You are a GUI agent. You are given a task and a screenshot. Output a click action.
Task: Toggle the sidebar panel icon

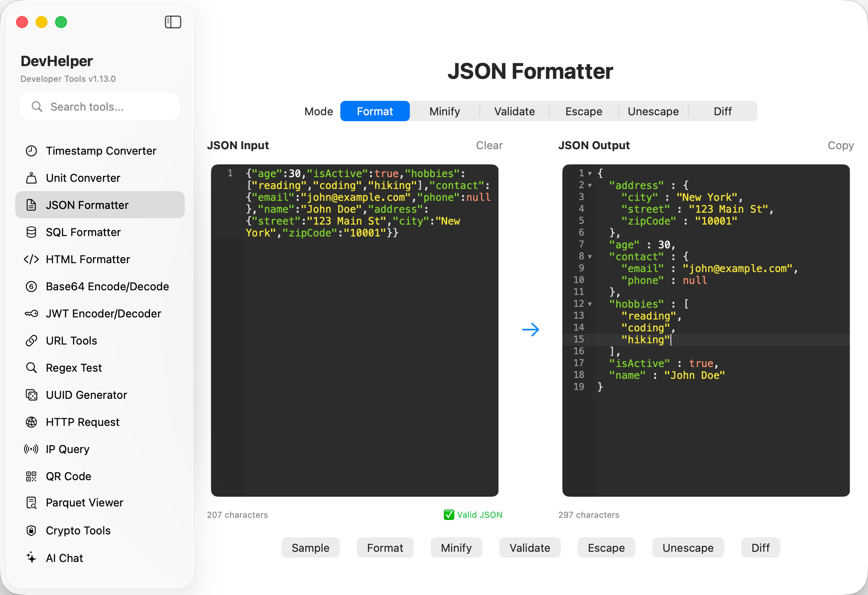click(173, 22)
